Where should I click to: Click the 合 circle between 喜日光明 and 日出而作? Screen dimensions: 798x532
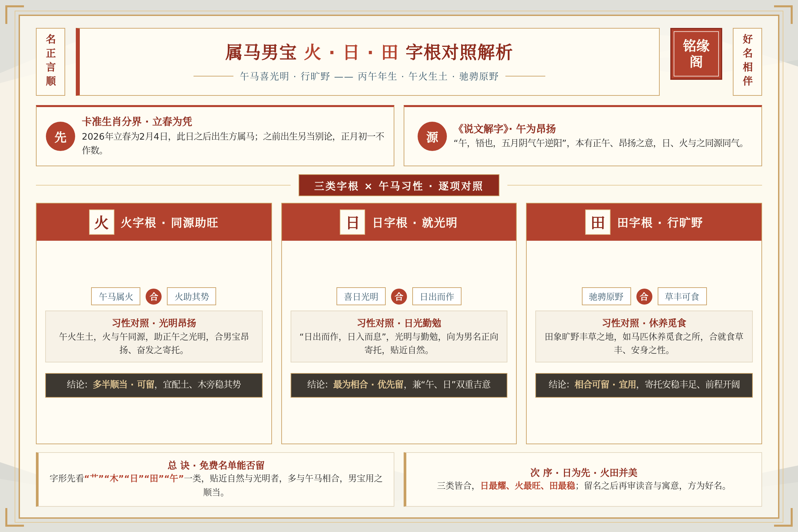[x=399, y=297]
